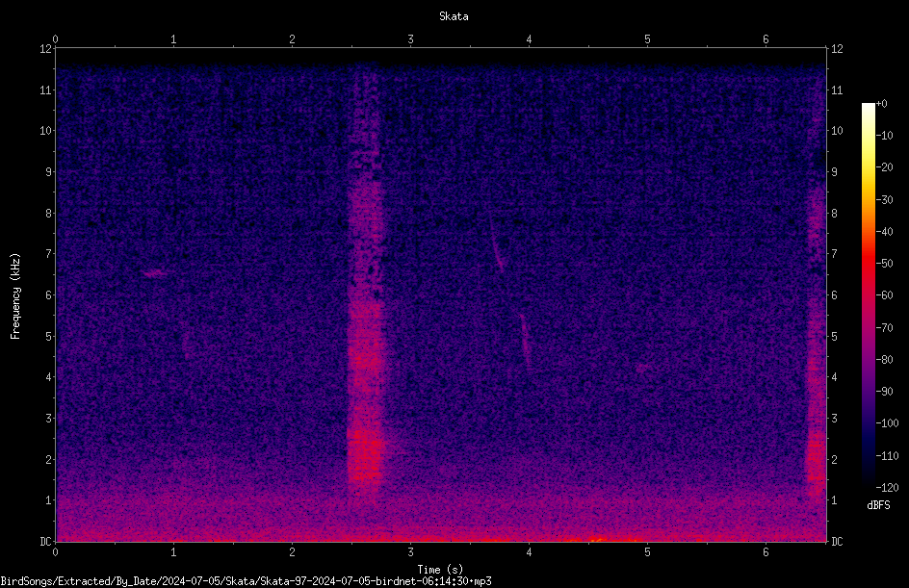Click the "3" tick on the top time axis
Image resolution: width=909 pixels, height=588 pixels.
tap(410, 39)
